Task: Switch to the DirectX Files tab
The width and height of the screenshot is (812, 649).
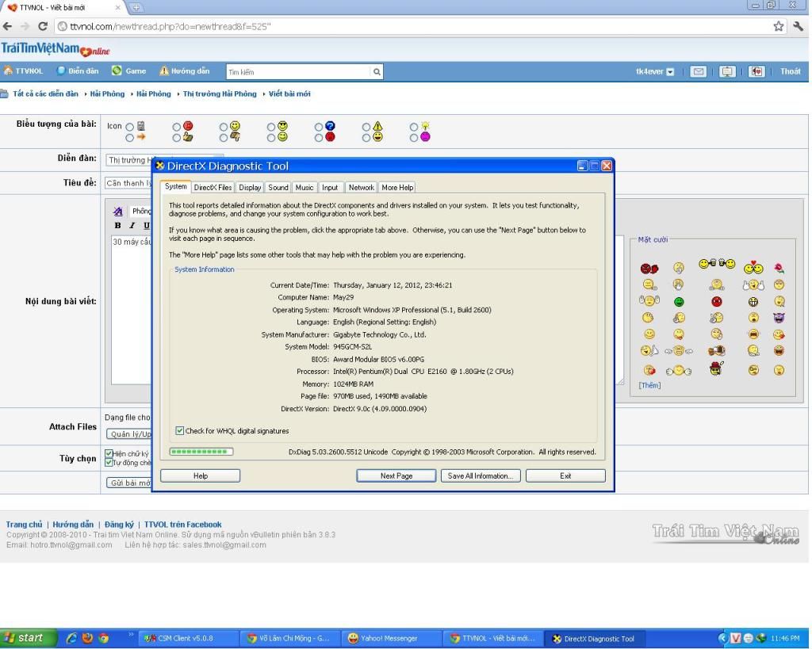Action: (213, 187)
